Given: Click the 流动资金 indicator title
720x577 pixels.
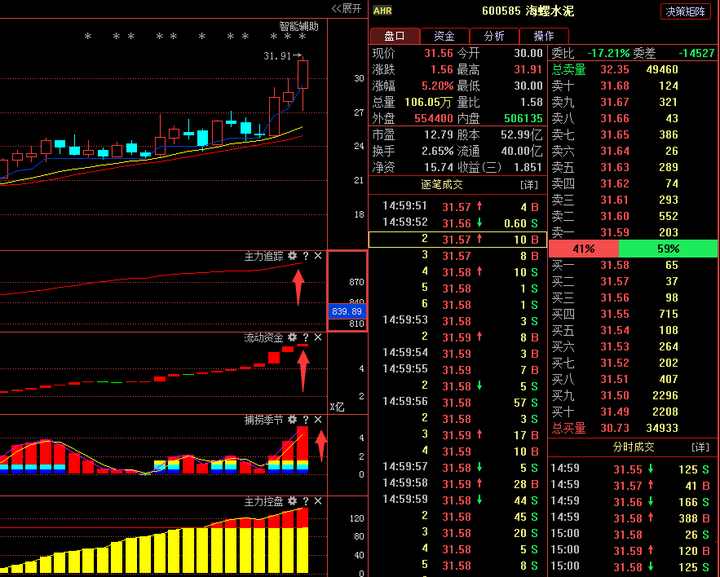Looking at the screenshot, I should 264,338.
